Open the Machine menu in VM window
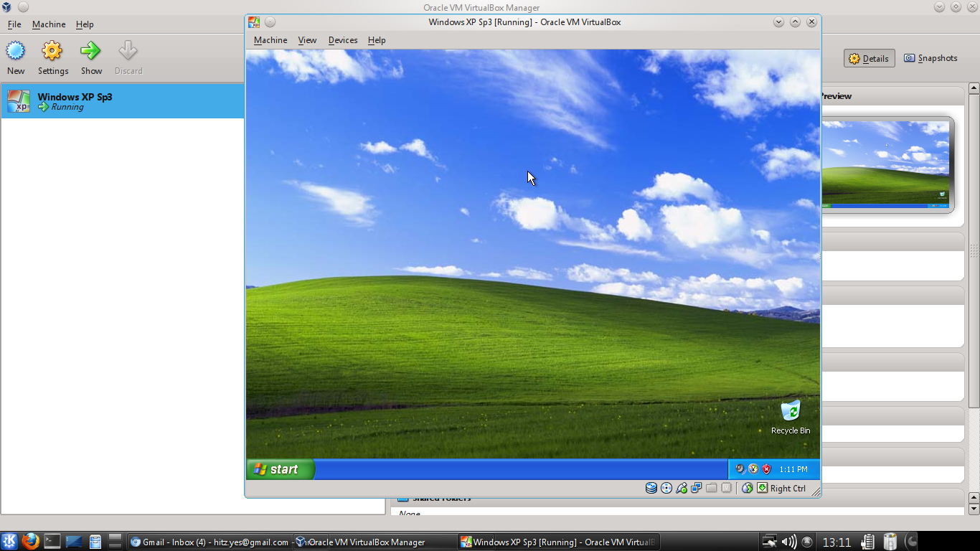 pyautogui.click(x=270, y=40)
